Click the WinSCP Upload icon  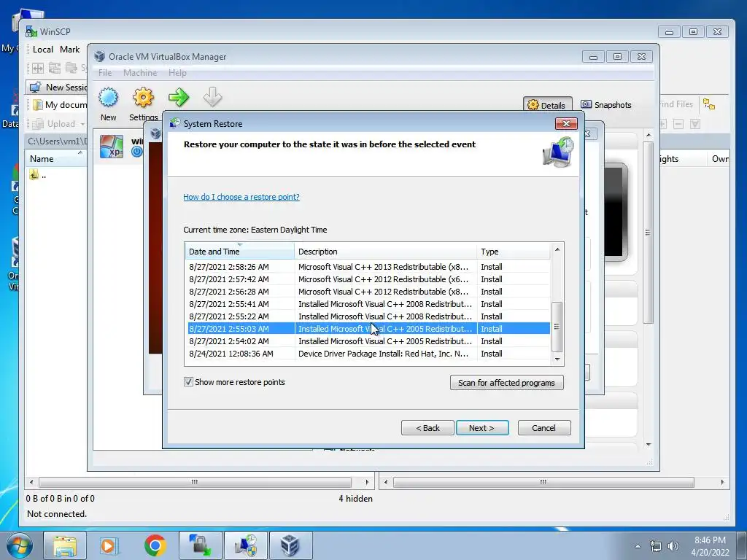pos(38,124)
